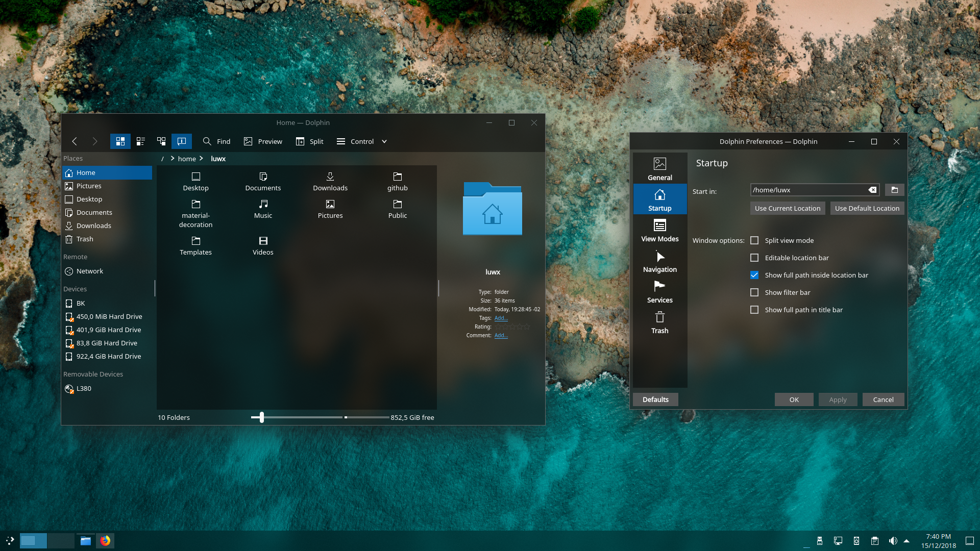Viewport: 980px width, 551px height.
Task: Select Documents in Places panel
Action: [x=107, y=212]
